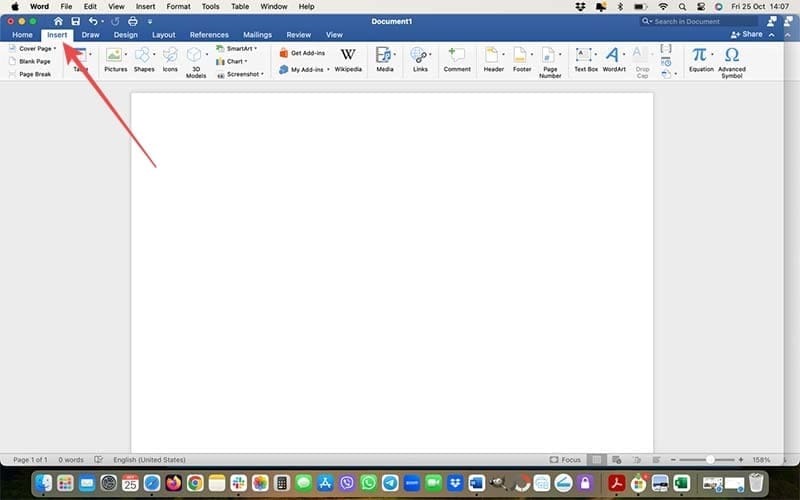Click the spelling and grammar check icon
The height and width of the screenshot is (500, 800).
98,460
